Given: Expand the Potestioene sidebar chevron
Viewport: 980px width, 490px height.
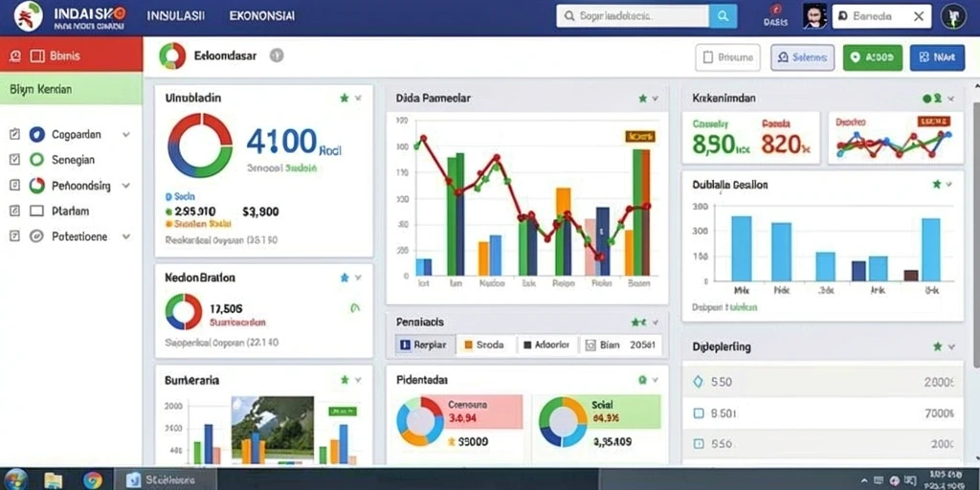Looking at the screenshot, I should [126, 237].
